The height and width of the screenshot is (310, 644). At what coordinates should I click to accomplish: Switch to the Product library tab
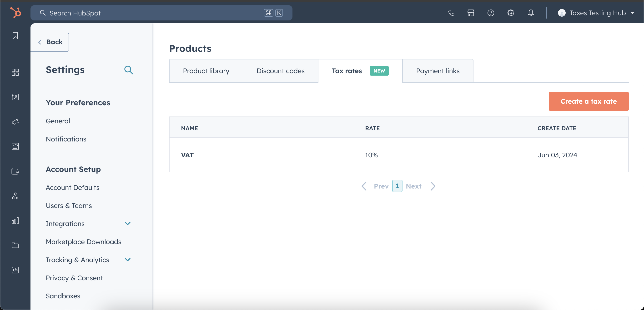pos(206,71)
